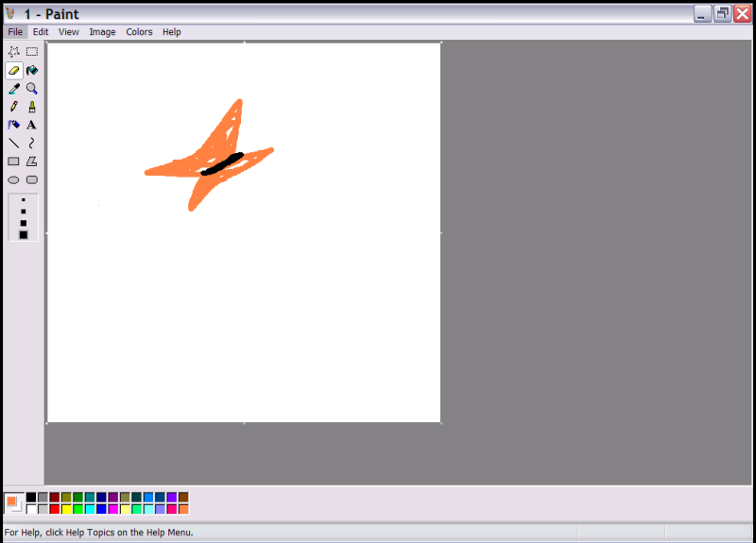Select the dark purple swatch
Image resolution: width=756 pixels, height=543 pixels.
pos(113,498)
